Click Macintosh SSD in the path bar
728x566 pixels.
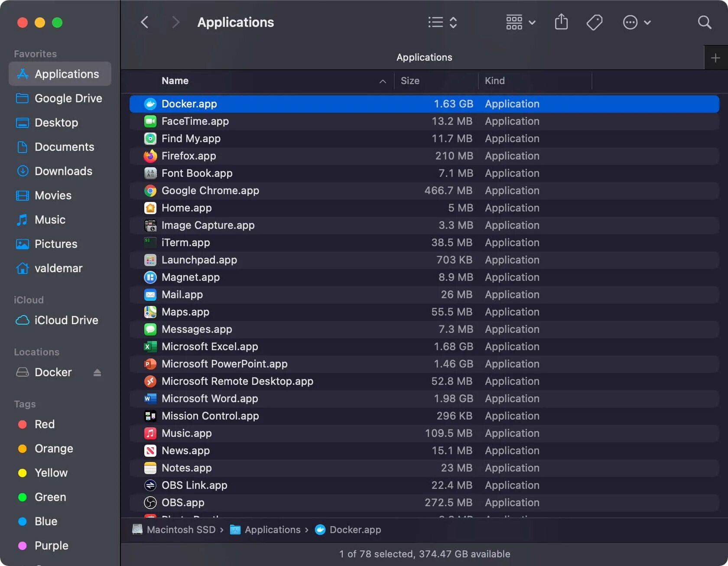pyautogui.click(x=174, y=530)
